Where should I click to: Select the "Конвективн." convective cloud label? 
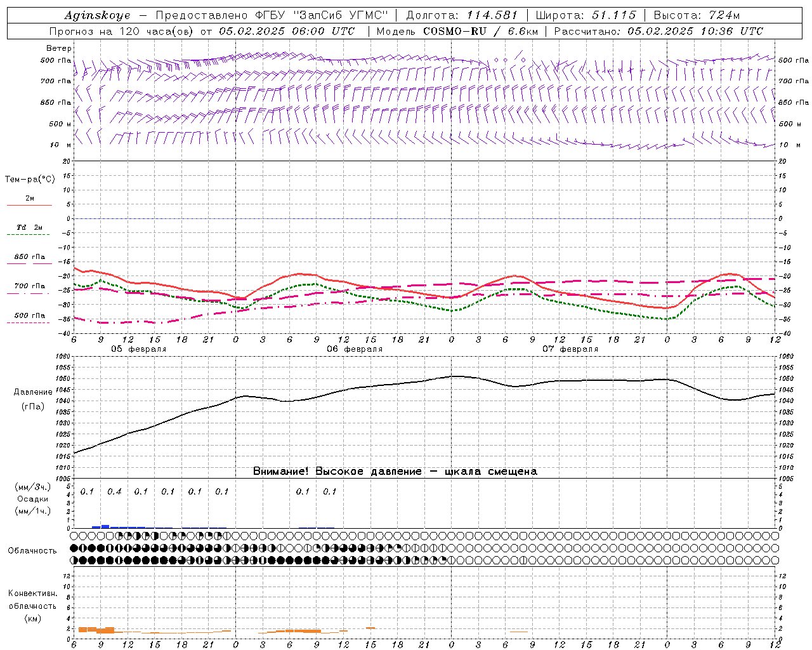point(32,594)
